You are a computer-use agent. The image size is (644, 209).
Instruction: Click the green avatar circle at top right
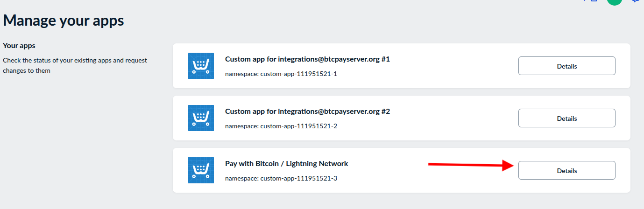615,2
